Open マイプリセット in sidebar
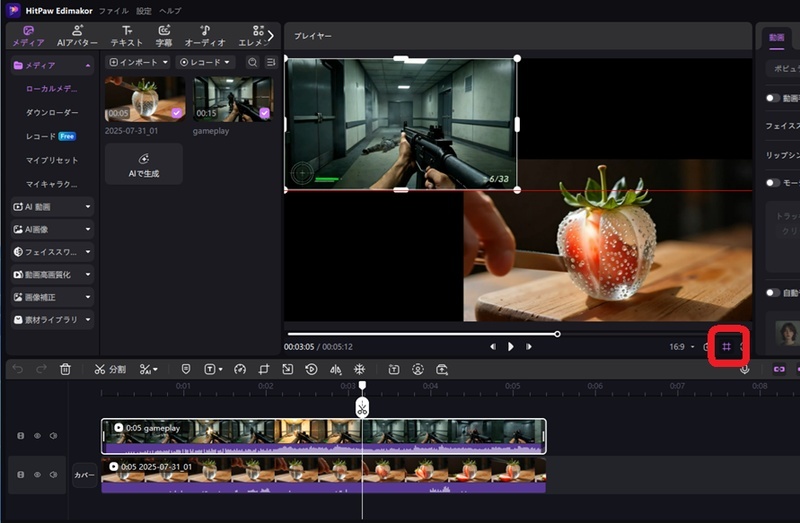This screenshot has width=800, height=523. [52, 160]
